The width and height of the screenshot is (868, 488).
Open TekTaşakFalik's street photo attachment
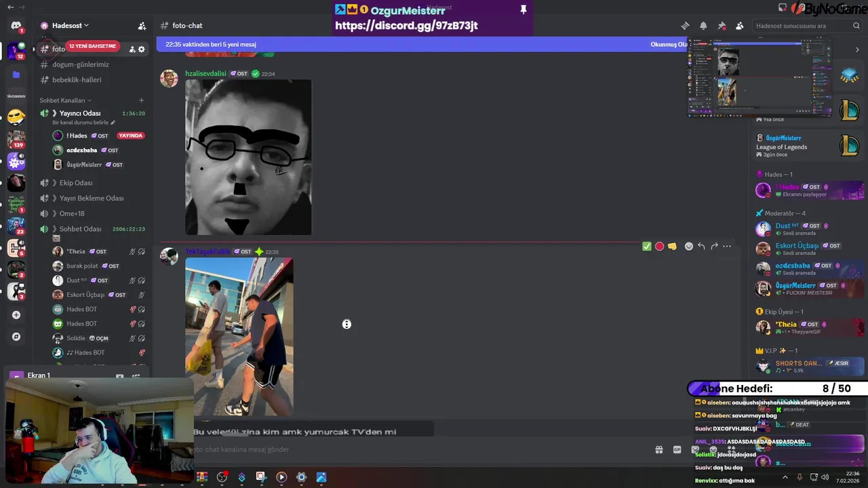point(239,337)
